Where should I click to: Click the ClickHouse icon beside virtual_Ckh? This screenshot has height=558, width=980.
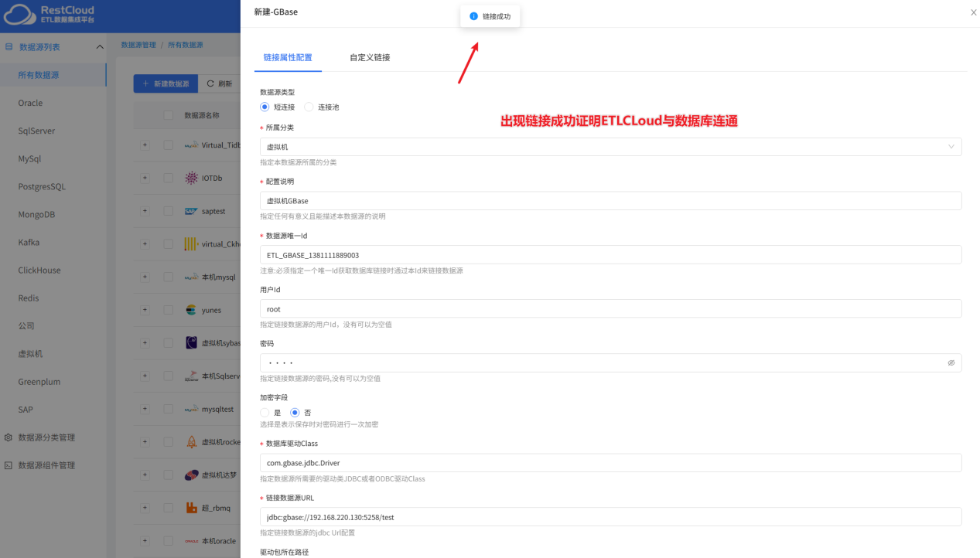(190, 243)
